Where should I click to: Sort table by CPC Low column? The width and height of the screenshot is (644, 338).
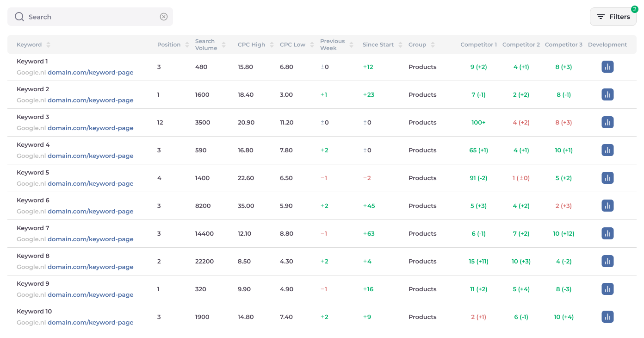click(x=312, y=45)
